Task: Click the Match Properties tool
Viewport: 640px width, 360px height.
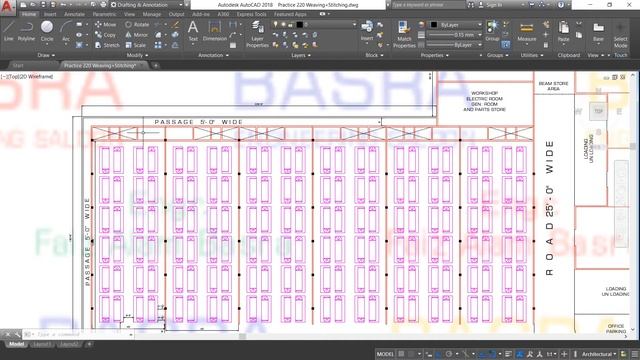Action: [404, 34]
